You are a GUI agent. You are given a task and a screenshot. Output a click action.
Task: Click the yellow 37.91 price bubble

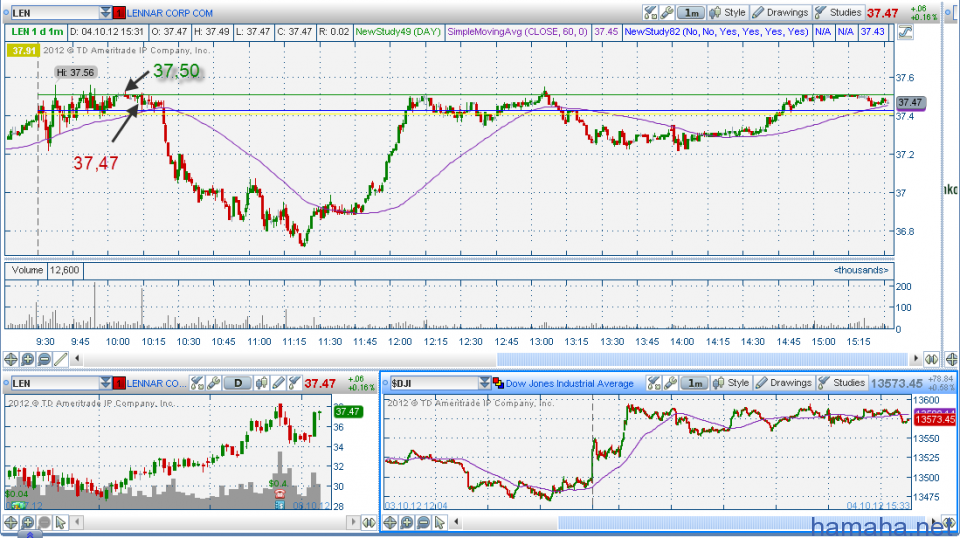23,51
